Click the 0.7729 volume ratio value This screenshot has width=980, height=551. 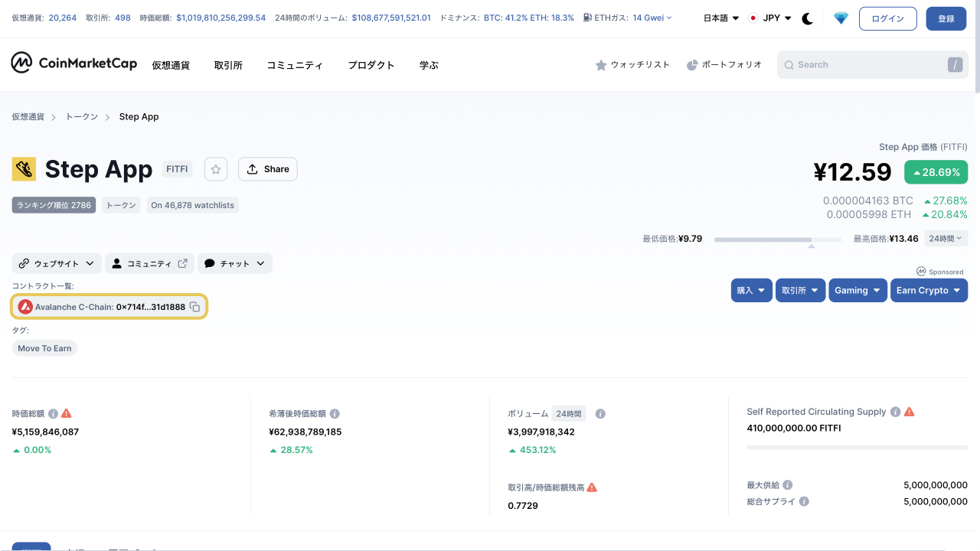[523, 506]
